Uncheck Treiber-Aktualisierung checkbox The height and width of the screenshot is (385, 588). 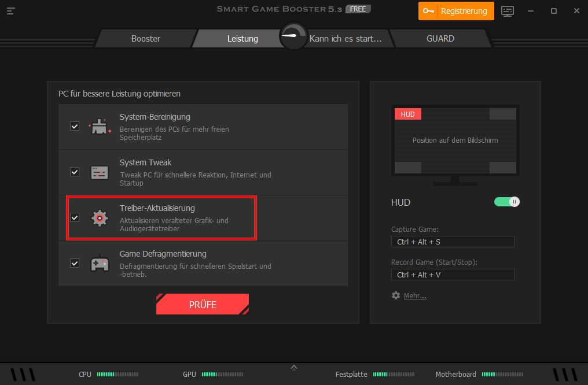point(75,217)
